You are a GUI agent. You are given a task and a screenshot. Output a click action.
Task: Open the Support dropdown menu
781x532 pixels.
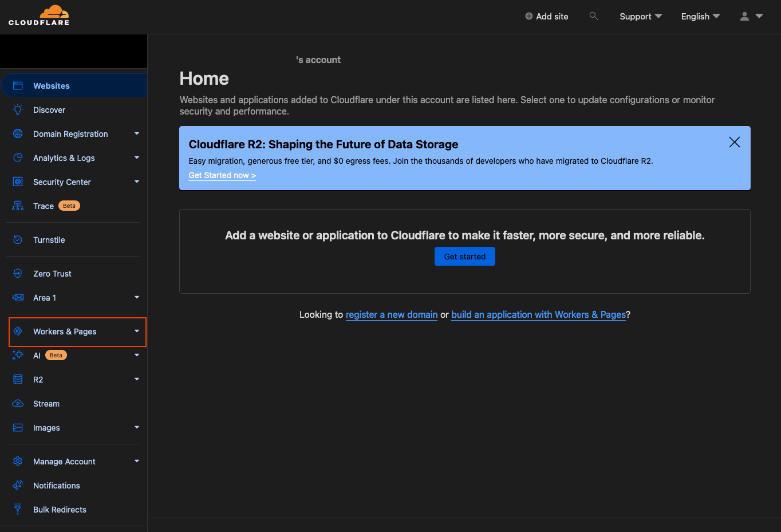click(x=641, y=17)
